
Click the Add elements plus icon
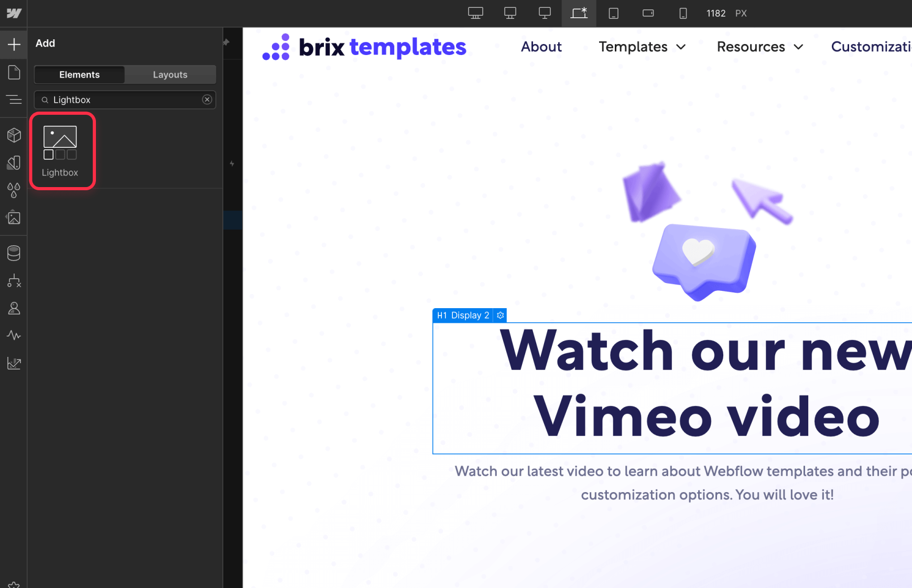click(14, 44)
